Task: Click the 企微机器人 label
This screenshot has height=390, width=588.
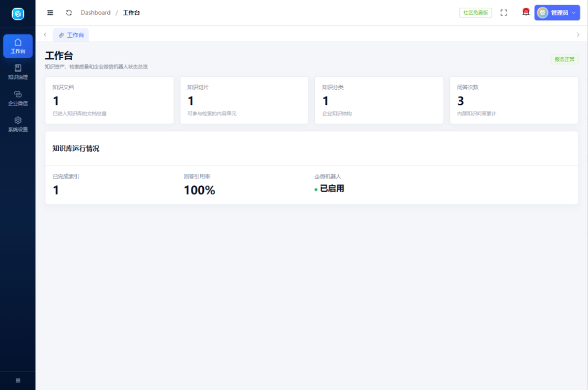Action: 328,176
